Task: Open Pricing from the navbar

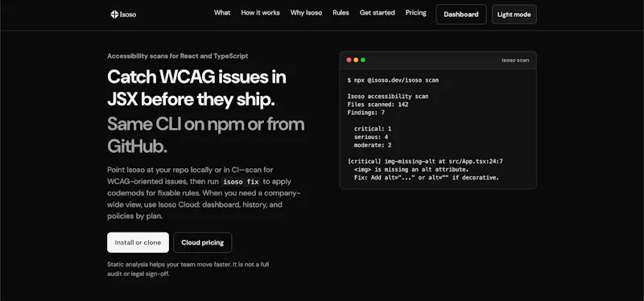Action: coord(415,13)
